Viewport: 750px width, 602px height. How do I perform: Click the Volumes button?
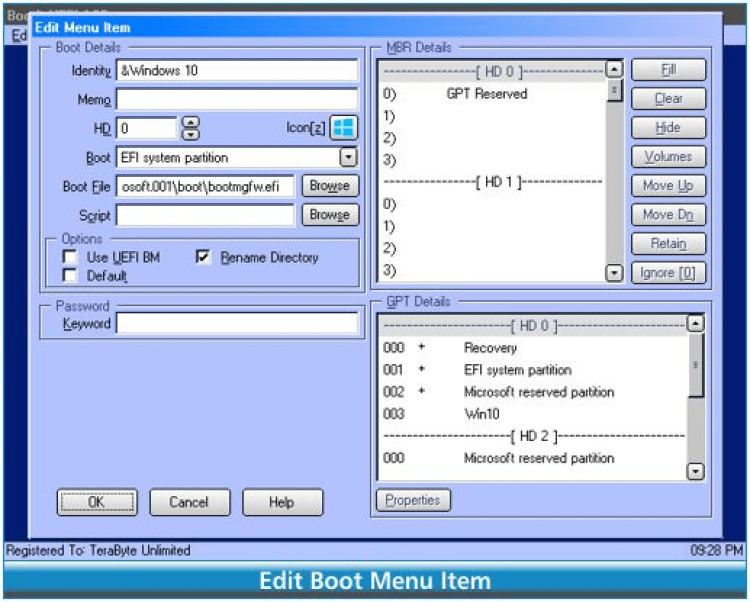coord(668,157)
